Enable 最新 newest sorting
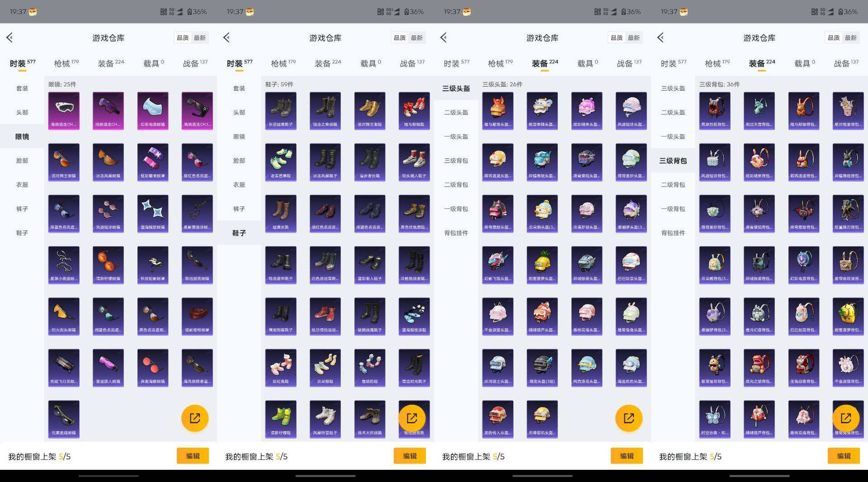 tap(200, 38)
